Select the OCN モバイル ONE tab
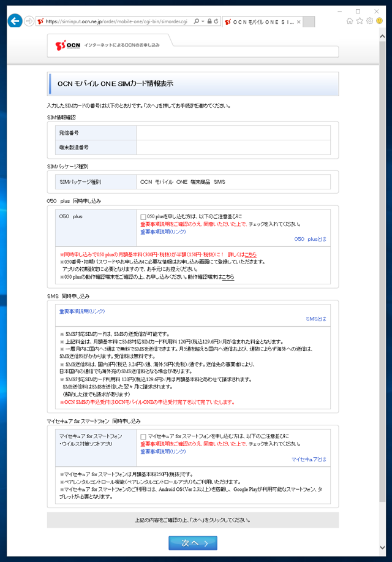392x562 pixels. (263, 22)
